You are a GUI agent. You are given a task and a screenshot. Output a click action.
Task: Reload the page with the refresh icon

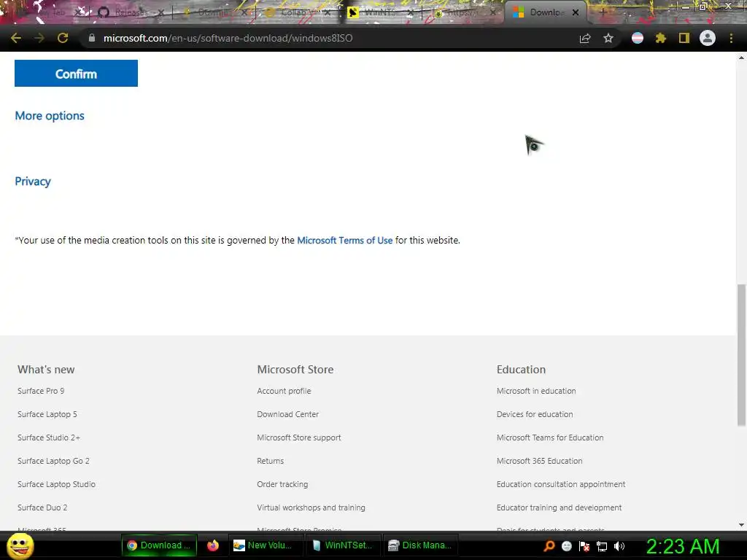pos(63,38)
